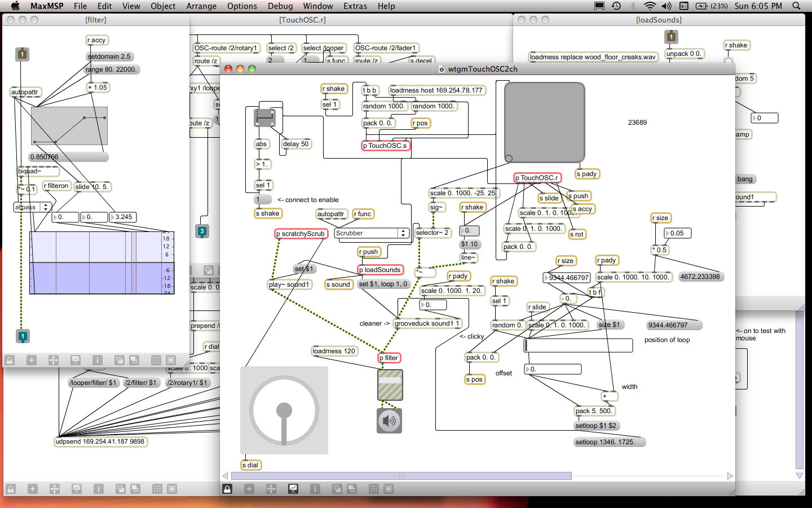The width and height of the screenshot is (812, 508).
Task: Toggle presentation mode in wtgmTouchOSC2ch toolbar
Action: pyautogui.click(x=293, y=489)
